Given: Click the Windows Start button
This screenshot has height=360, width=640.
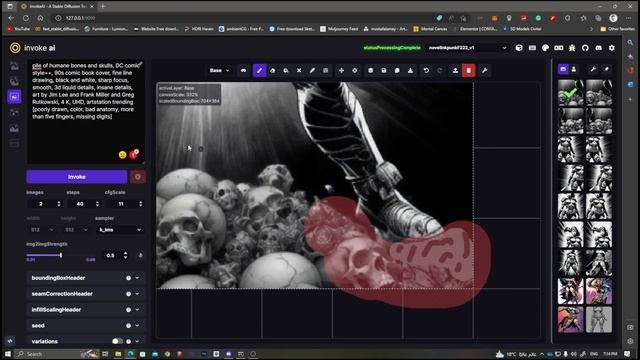Looking at the screenshot, I should [8, 354].
